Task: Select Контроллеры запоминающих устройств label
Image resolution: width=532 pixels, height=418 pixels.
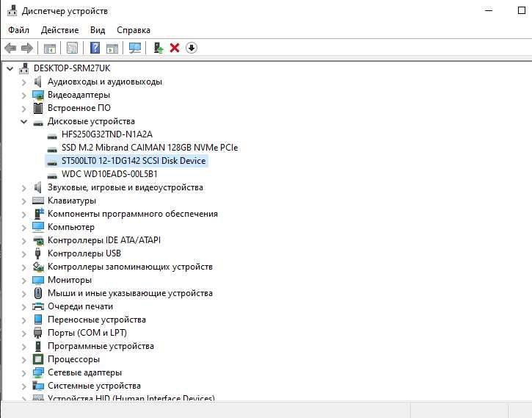Action: pos(130,267)
